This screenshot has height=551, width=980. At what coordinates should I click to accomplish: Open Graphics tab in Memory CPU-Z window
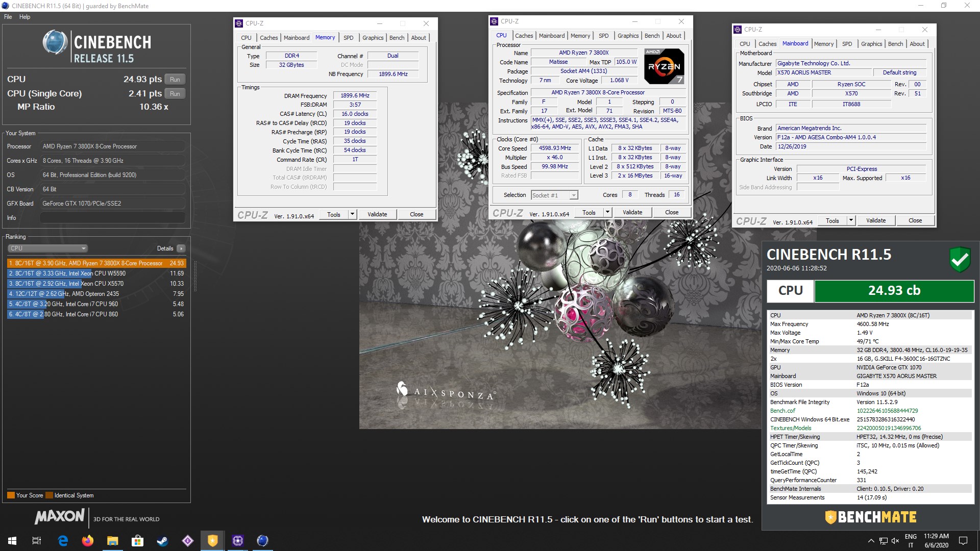373,38
